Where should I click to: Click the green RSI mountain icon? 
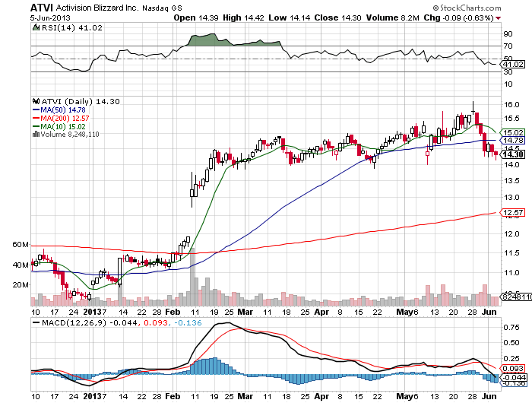[36, 27]
